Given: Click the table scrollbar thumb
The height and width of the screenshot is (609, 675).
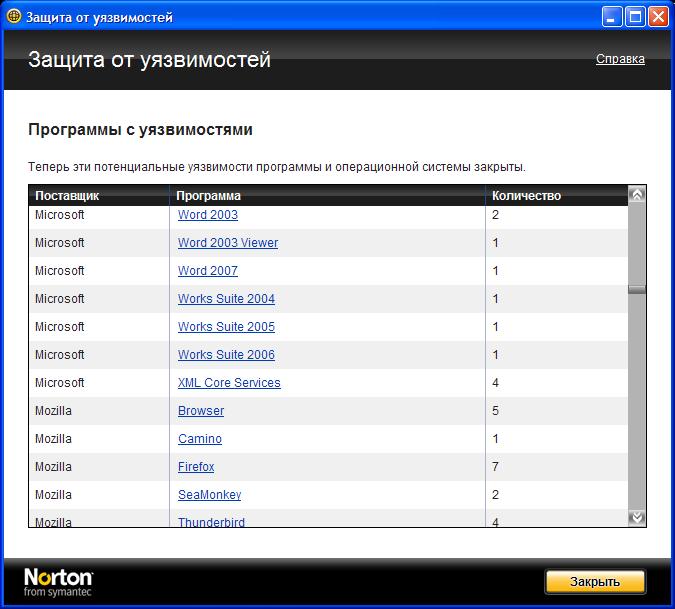Looking at the screenshot, I should (637, 289).
